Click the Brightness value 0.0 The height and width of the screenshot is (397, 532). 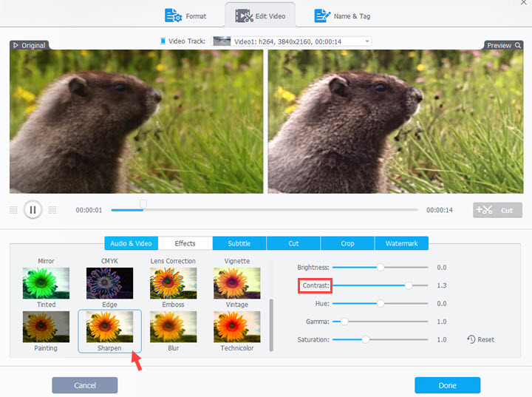[441, 268]
